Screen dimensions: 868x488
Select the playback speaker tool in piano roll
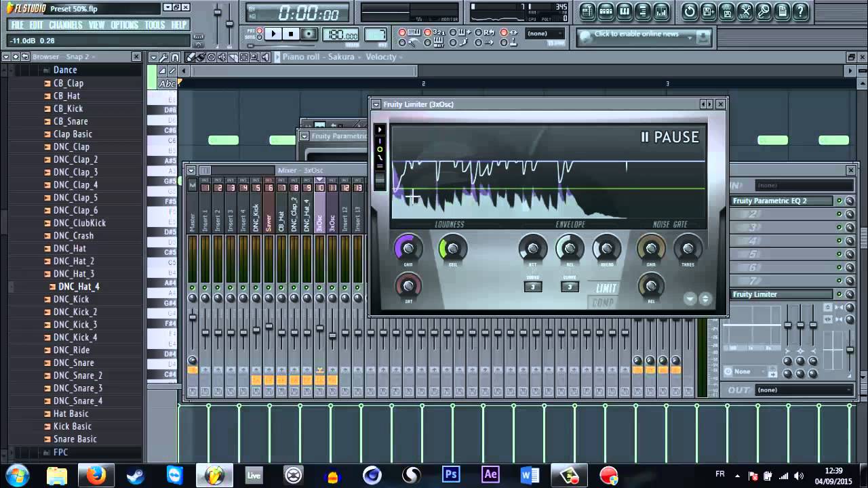pyautogui.click(x=265, y=57)
